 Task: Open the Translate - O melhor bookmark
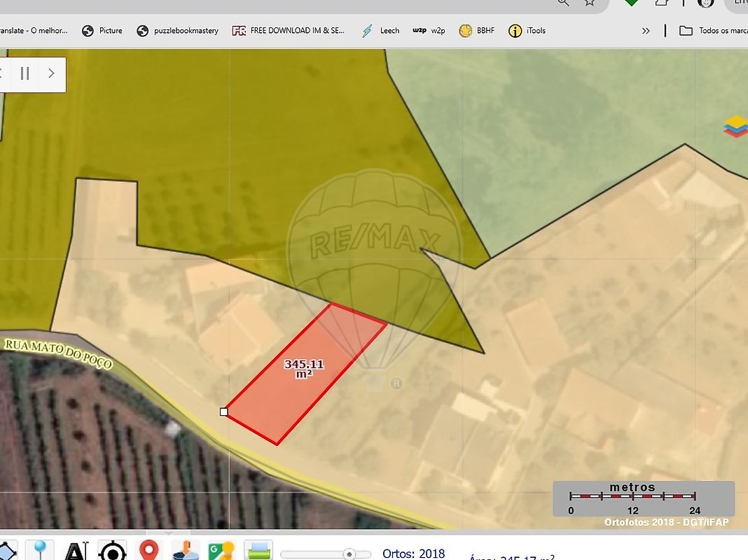click(34, 31)
